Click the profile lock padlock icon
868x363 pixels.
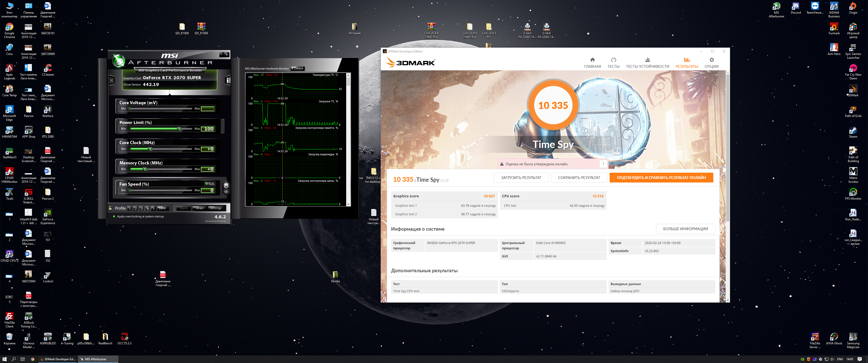click(110, 208)
